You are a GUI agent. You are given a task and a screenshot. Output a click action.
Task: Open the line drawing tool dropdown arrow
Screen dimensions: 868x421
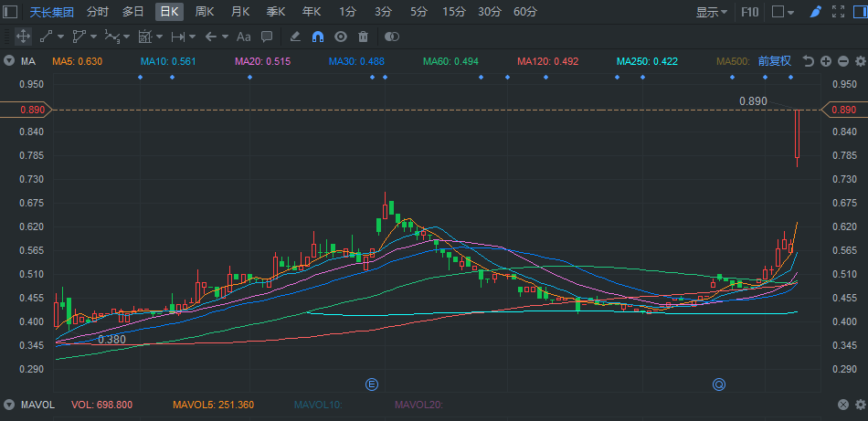point(61,37)
